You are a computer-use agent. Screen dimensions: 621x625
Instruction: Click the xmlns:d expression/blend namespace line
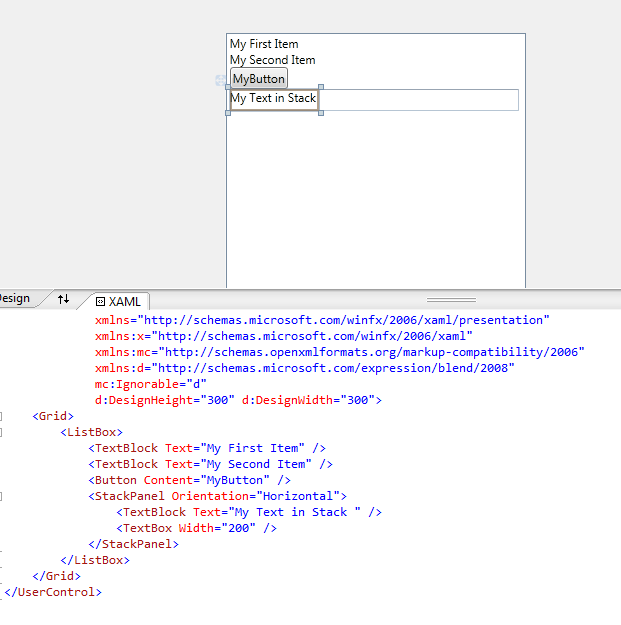pos(305,368)
